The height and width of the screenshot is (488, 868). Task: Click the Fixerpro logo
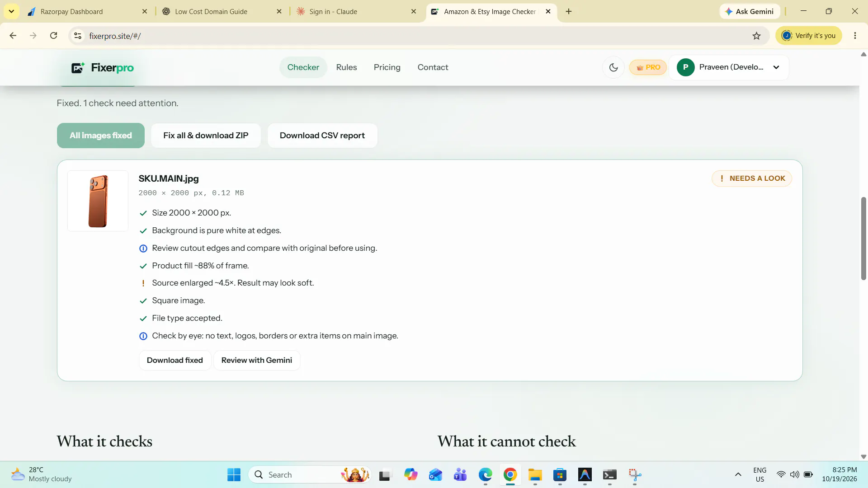pyautogui.click(x=103, y=68)
